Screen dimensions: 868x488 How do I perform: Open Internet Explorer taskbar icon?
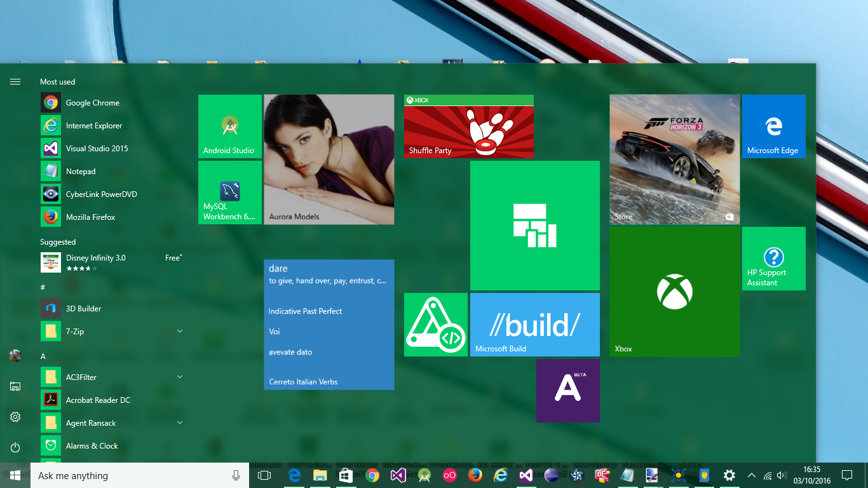click(x=501, y=475)
